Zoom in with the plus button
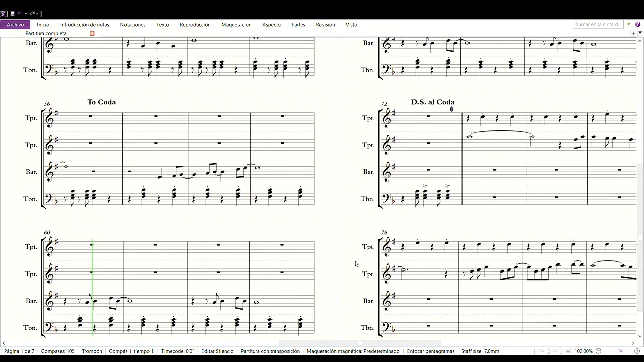Viewport: 644px width, 362px height. pos(637,351)
